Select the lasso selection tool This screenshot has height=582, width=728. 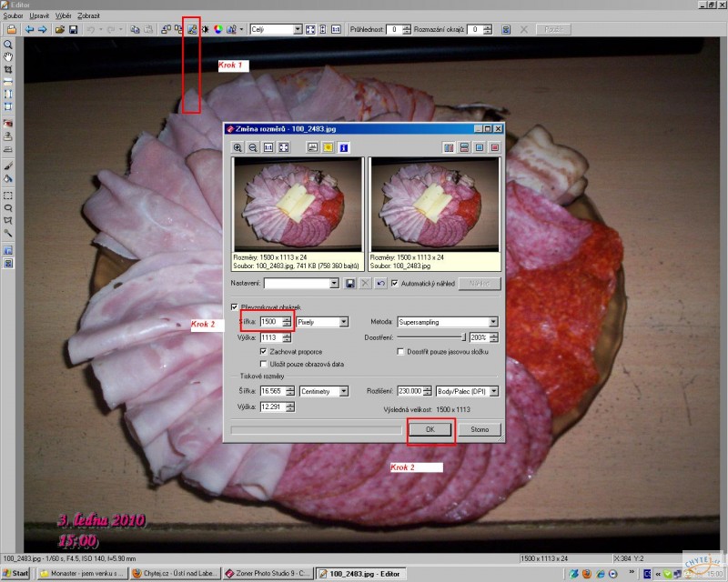point(8,208)
